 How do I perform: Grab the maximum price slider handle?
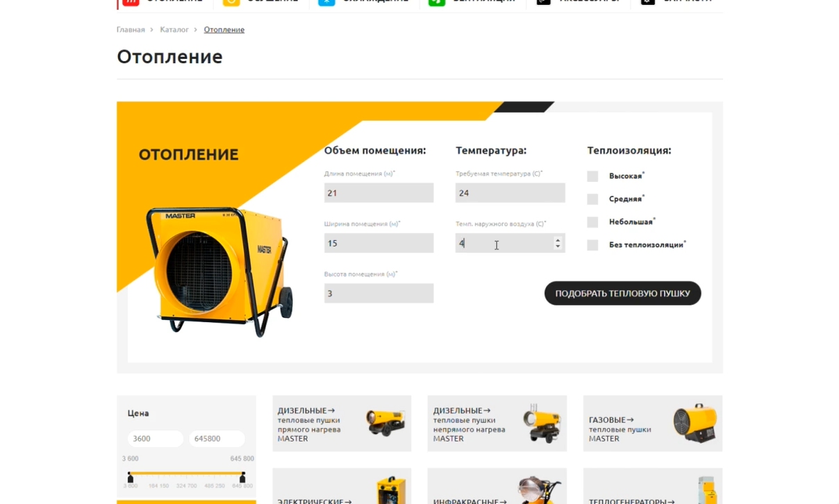242,477
